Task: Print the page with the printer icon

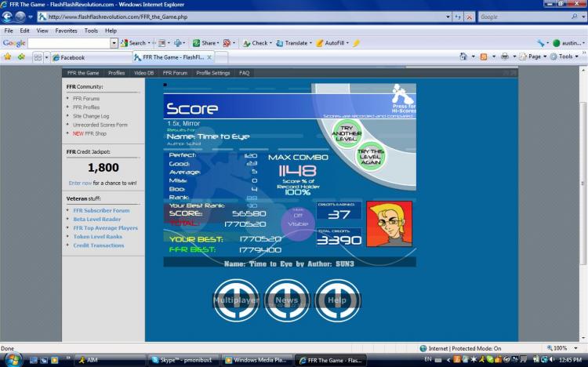Action: (505, 56)
